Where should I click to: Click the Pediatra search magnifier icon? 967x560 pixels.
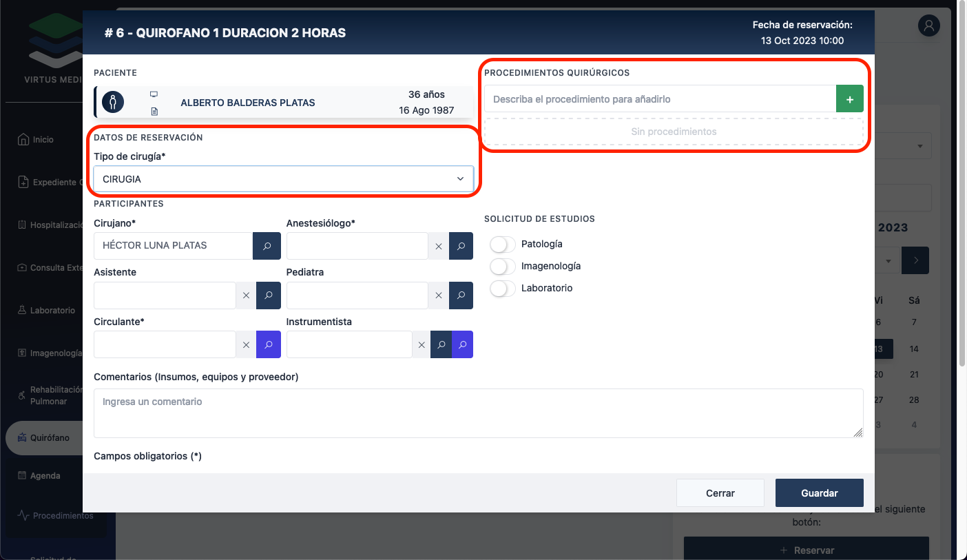coord(461,295)
